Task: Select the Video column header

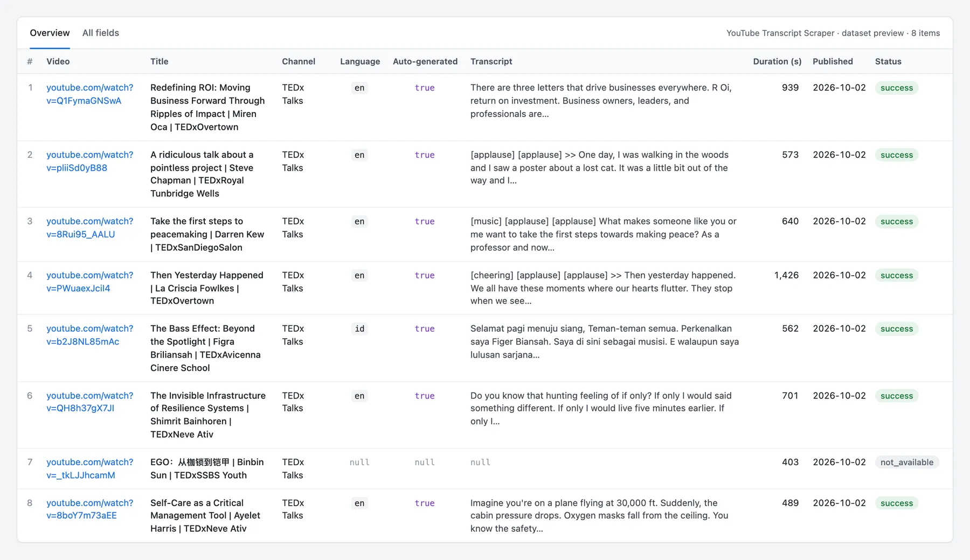Action: (58, 61)
